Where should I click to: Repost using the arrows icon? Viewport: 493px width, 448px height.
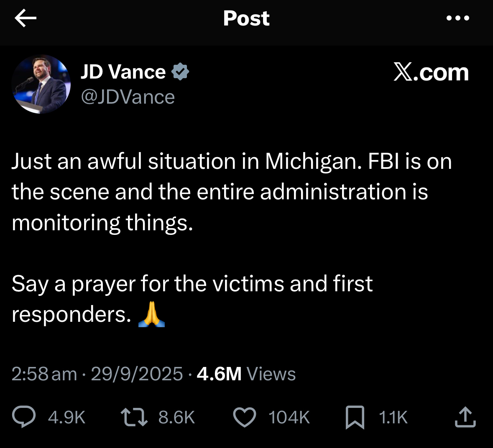pos(134,417)
